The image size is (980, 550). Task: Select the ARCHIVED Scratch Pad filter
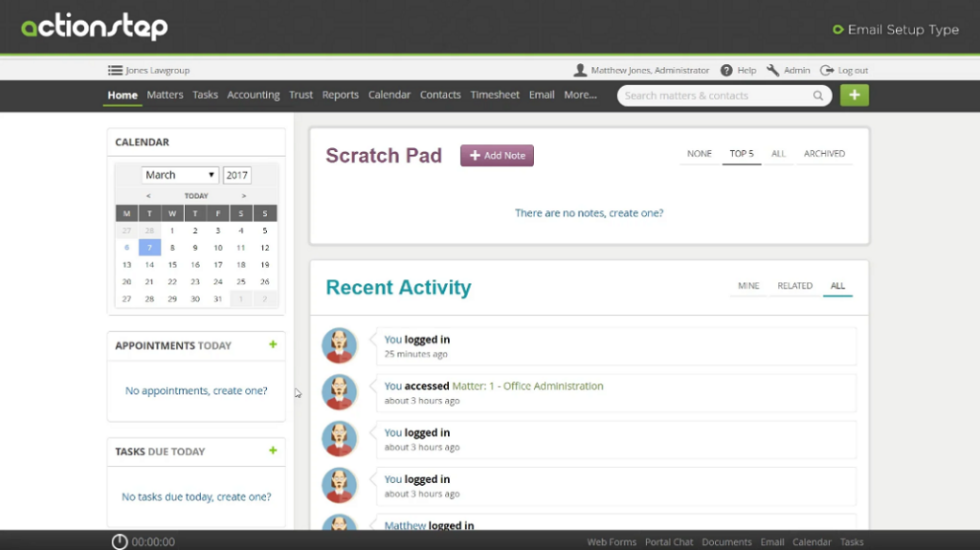824,154
